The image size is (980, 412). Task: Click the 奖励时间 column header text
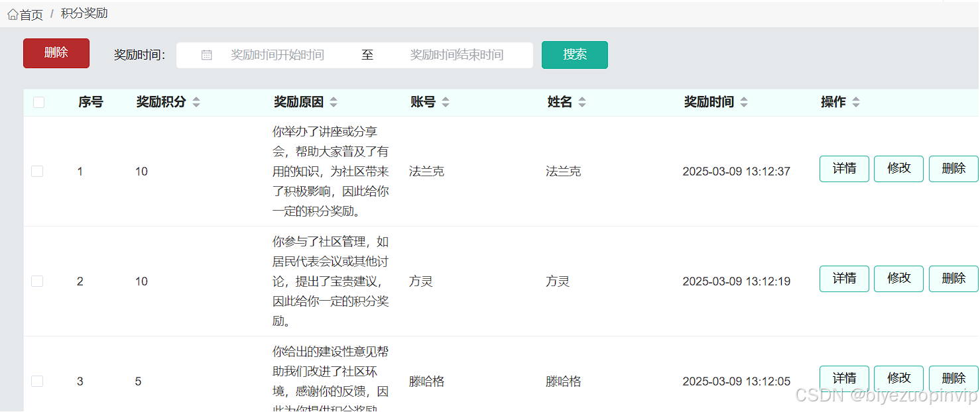(709, 102)
